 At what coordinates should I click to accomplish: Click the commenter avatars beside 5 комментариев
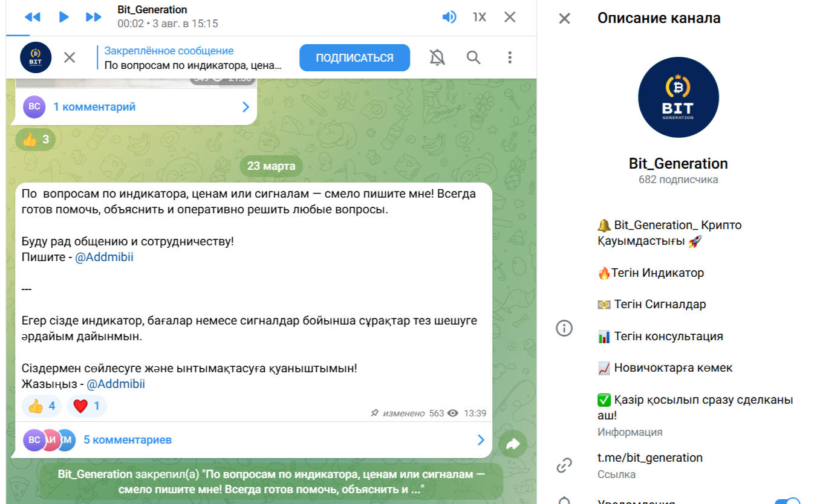[50, 439]
